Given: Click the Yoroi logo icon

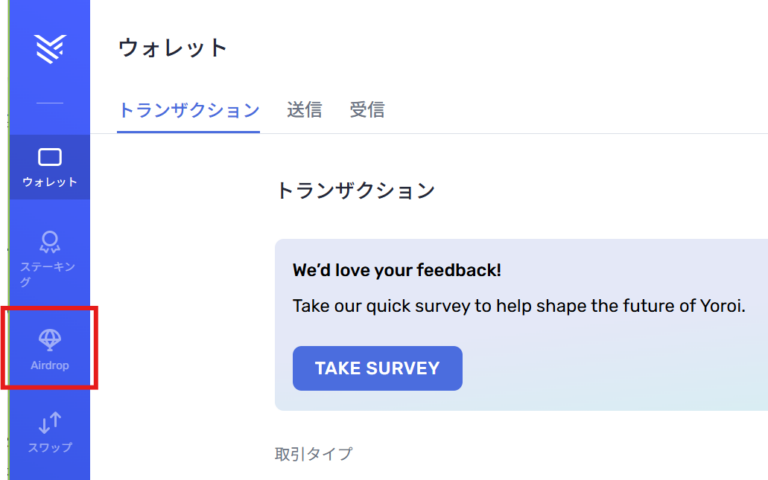Looking at the screenshot, I should pyautogui.click(x=49, y=48).
